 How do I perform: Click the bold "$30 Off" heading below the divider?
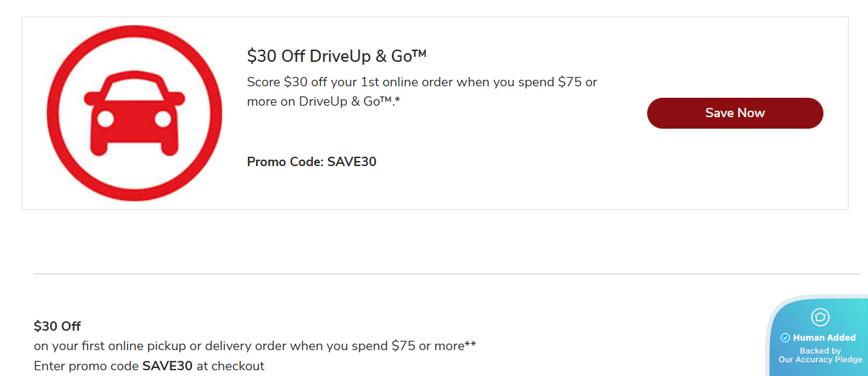(x=57, y=326)
